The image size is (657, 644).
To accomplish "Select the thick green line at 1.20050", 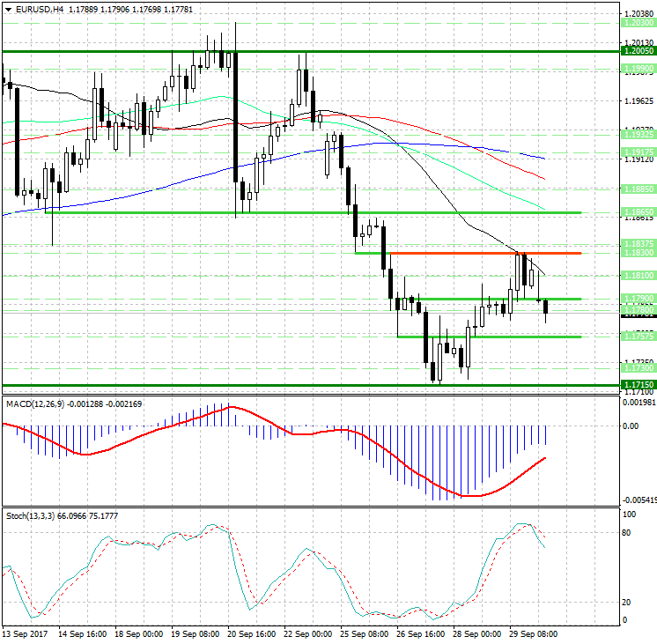I will tap(310, 52).
